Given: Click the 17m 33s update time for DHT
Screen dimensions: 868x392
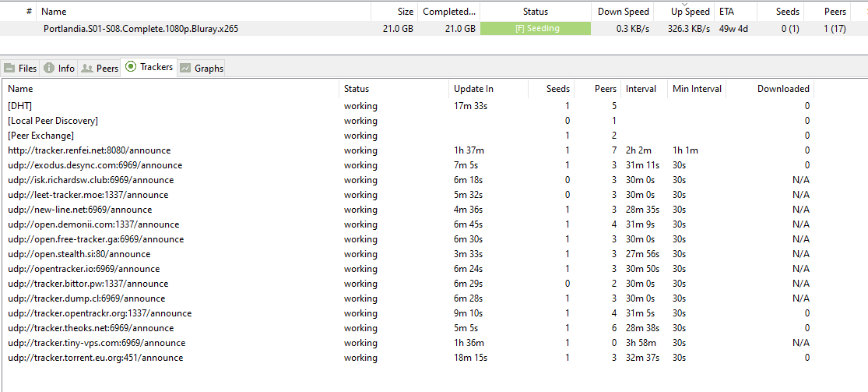Looking at the screenshot, I should 470,106.
